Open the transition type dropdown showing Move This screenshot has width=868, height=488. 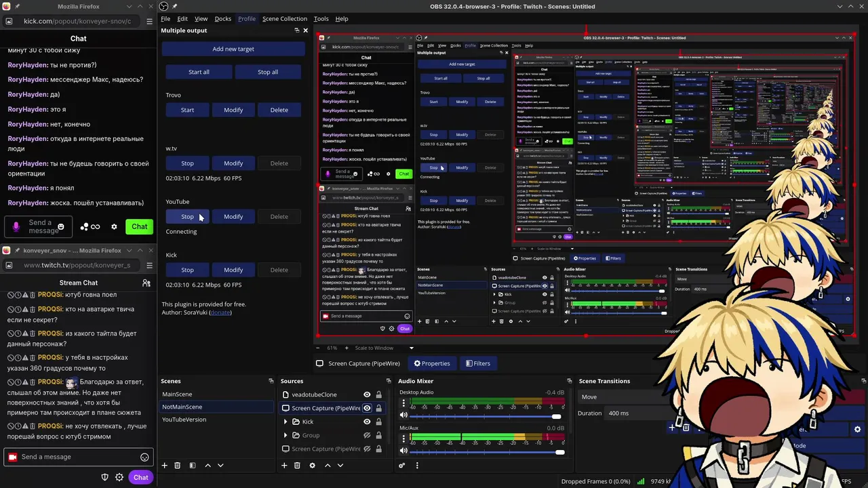coord(623,397)
